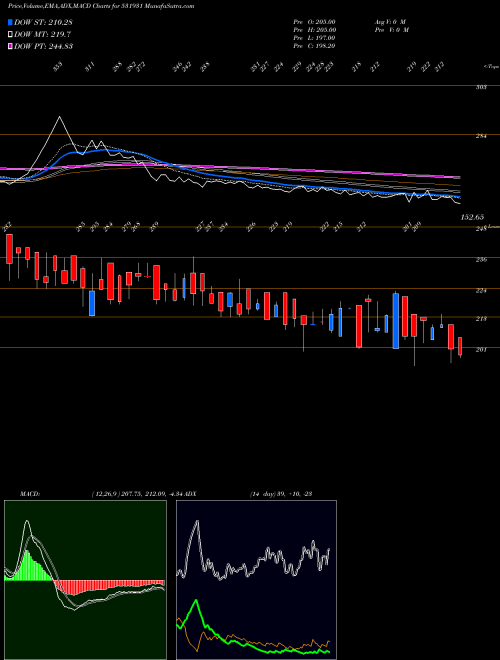This screenshot has height=660, width=500.
Task: Select the 'DOW PT: 244.83' legend label
Action: click(x=43, y=46)
